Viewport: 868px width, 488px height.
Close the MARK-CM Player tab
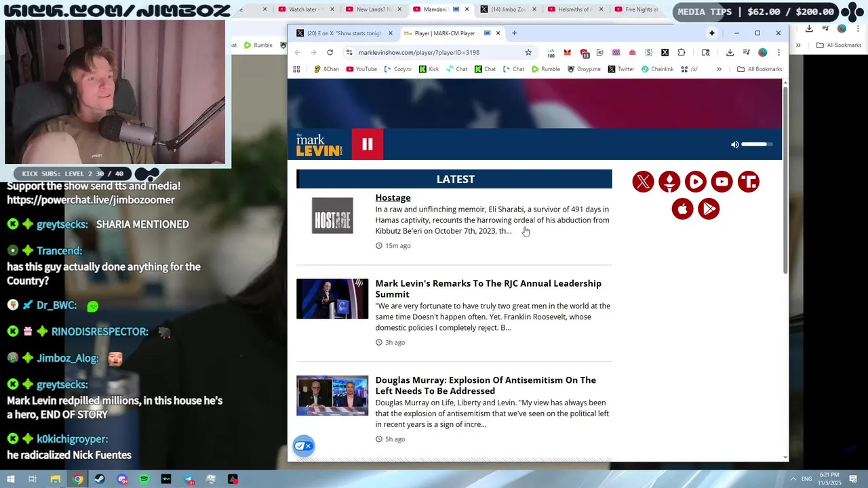click(498, 33)
